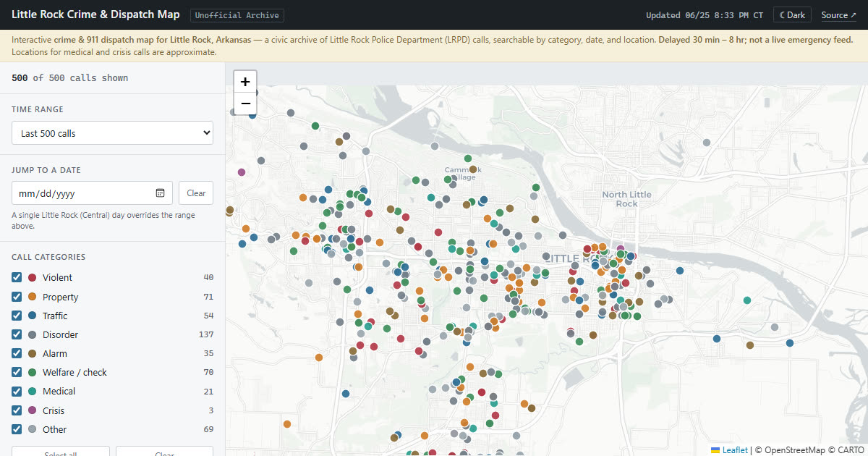Click the Unofficial Archive badge
Image resolution: width=868 pixels, height=456 pixels.
click(x=237, y=15)
